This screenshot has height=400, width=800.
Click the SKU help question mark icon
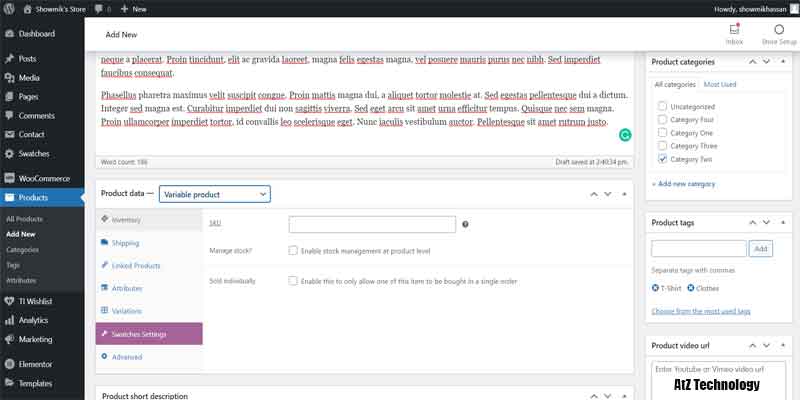point(466,224)
